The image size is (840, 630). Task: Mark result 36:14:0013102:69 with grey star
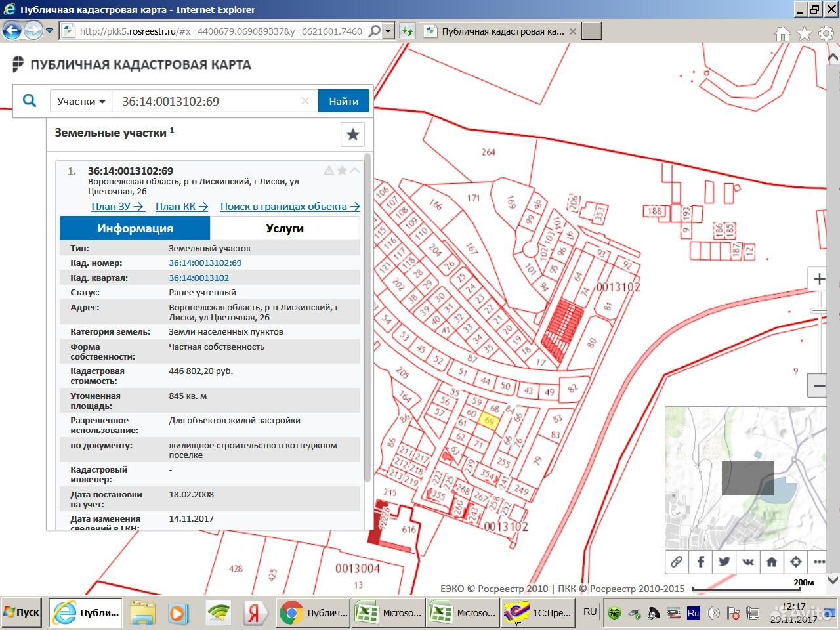tap(342, 171)
